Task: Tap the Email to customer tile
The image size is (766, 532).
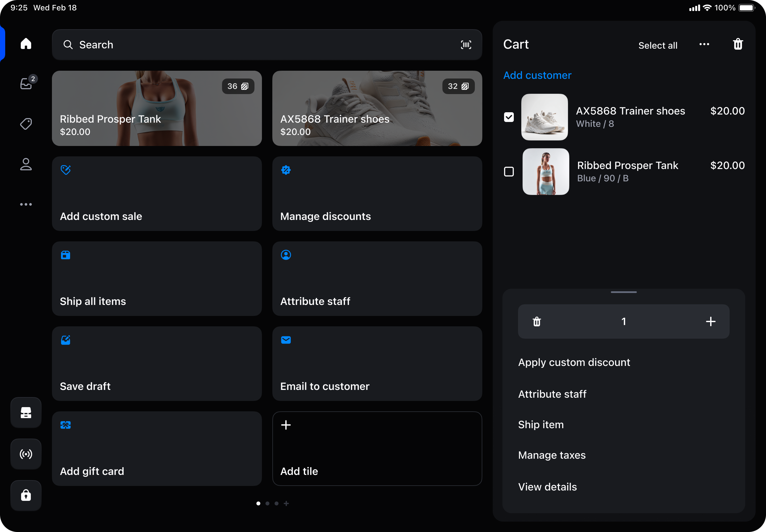Action: click(x=377, y=364)
